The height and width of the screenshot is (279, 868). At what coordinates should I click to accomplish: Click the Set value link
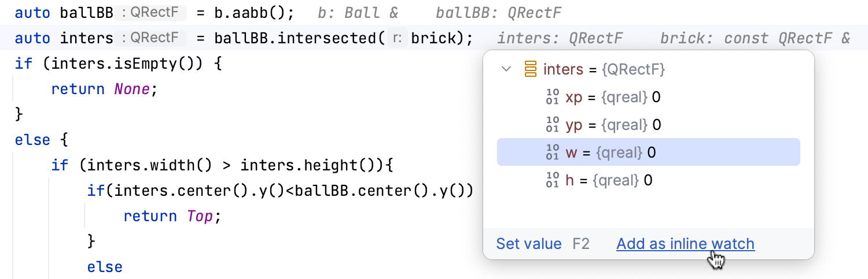pyautogui.click(x=529, y=244)
